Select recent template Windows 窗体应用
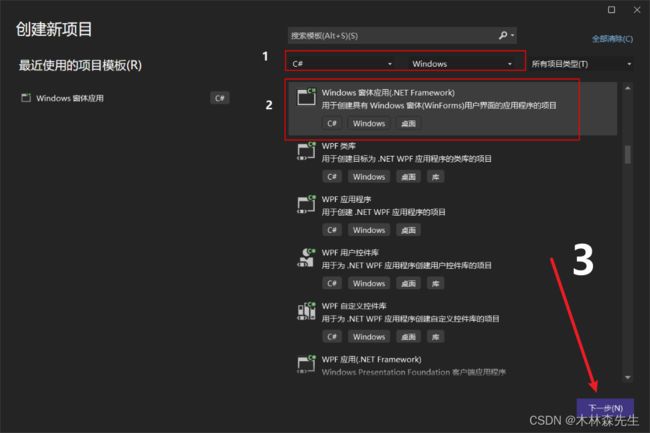 [x=124, y=98]
